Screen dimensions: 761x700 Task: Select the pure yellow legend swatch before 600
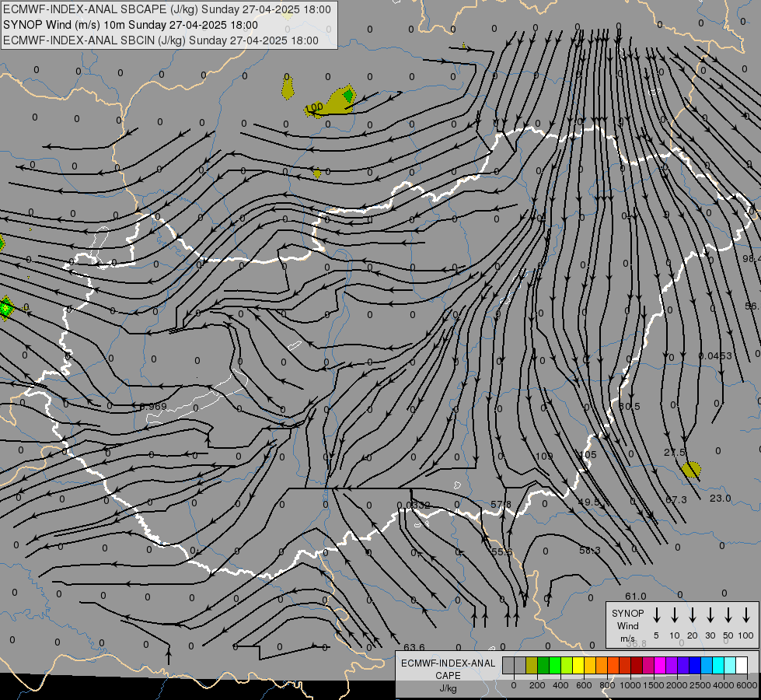[578, 665]
